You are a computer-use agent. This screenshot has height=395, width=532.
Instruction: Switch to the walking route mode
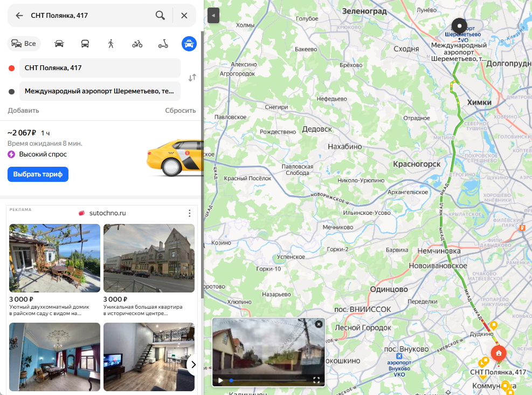(x=111, y=44)
